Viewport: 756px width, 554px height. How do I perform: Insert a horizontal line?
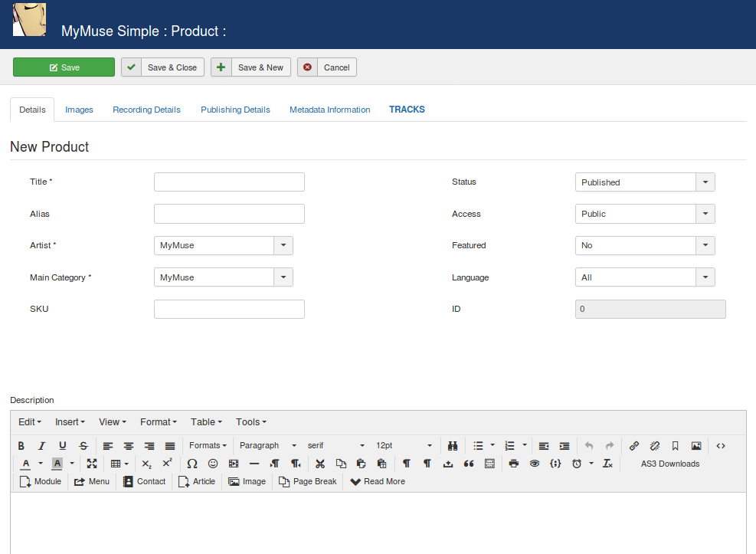pyautogui.click(x=254, y=464)
